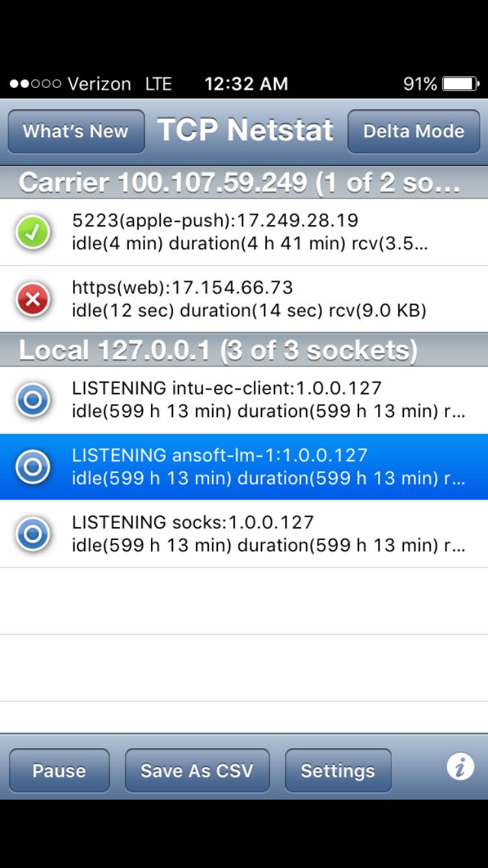
Task: Pause the netstat updates
Action: [59, 770]
